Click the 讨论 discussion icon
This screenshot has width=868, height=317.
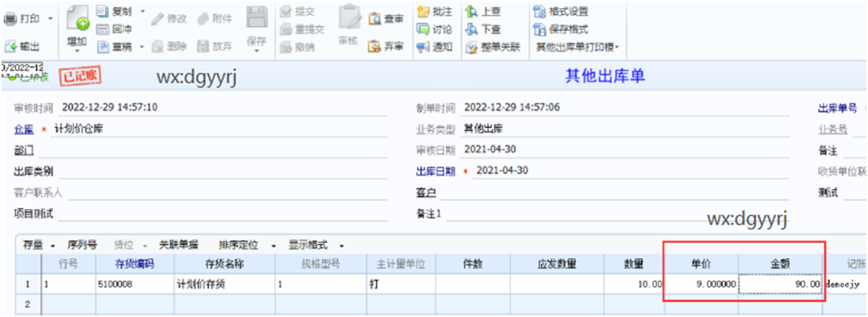[424, 29]
